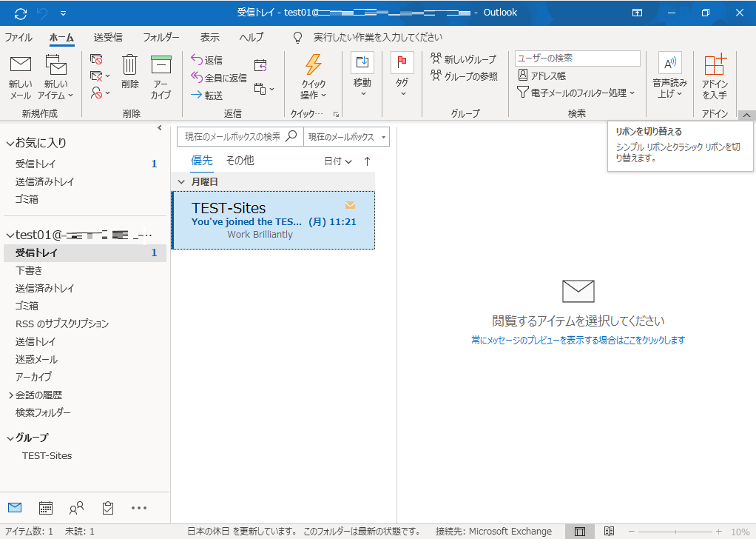This screenshot has height=539, width=756.
Task: Open ribbon display options icon
Action: click(x=637, y=13)
